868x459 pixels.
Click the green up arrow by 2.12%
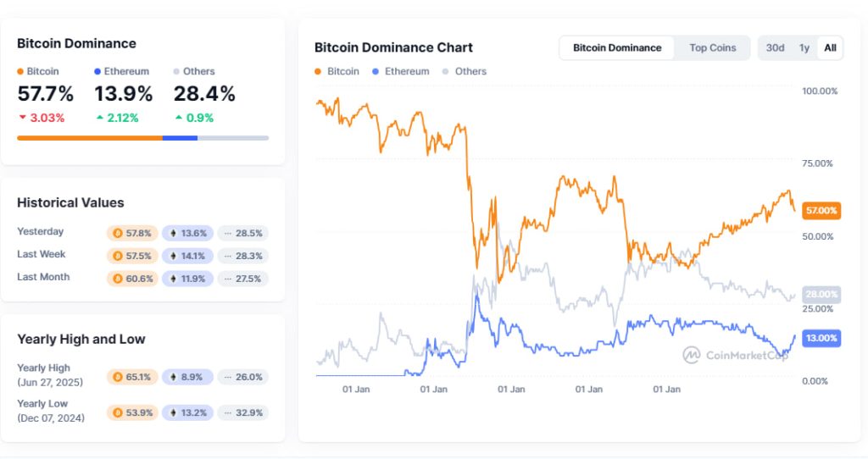point(100,118)
